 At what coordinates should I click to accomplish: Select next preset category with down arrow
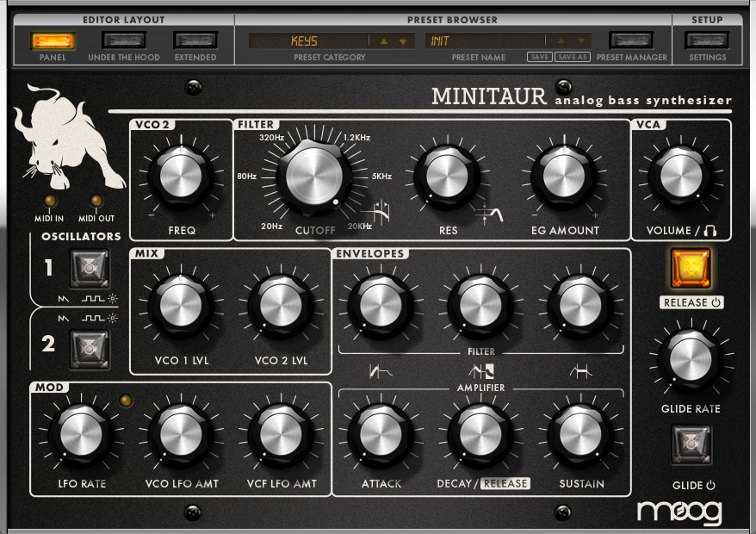[x=403, y=41]
